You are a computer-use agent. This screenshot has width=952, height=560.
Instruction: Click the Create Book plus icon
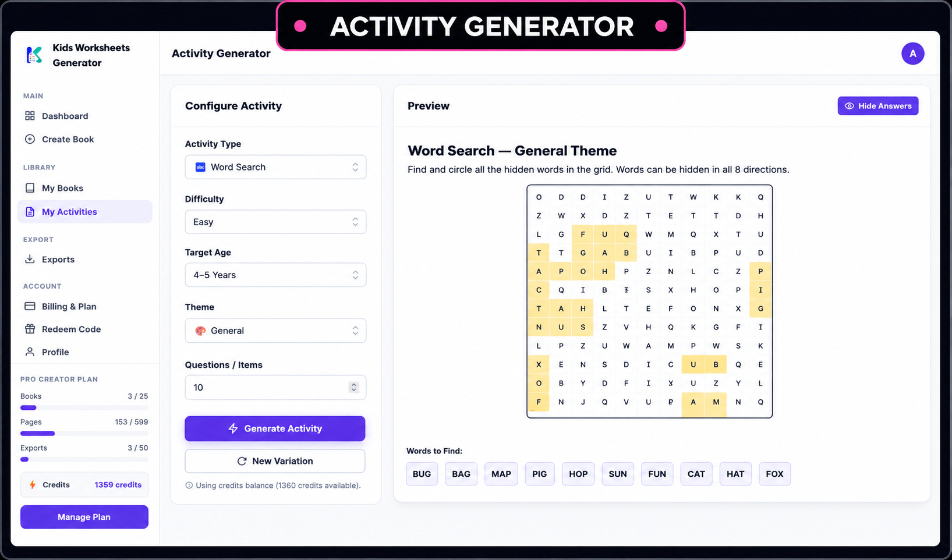pyautogui.click(x=30, y=139)
